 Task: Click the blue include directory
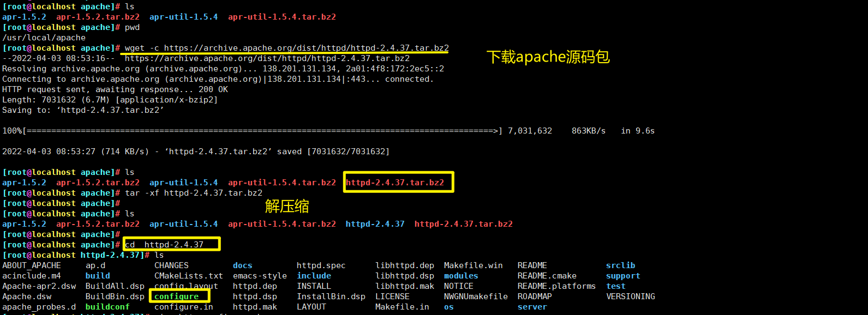314,276
